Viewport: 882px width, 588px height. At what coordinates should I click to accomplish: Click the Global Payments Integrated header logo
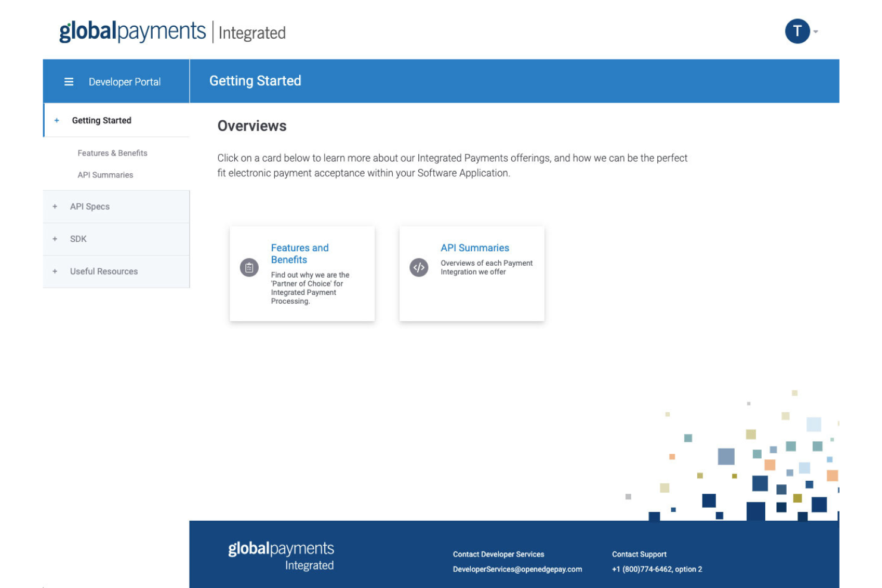pyautogui.click(x=172, y=32)
